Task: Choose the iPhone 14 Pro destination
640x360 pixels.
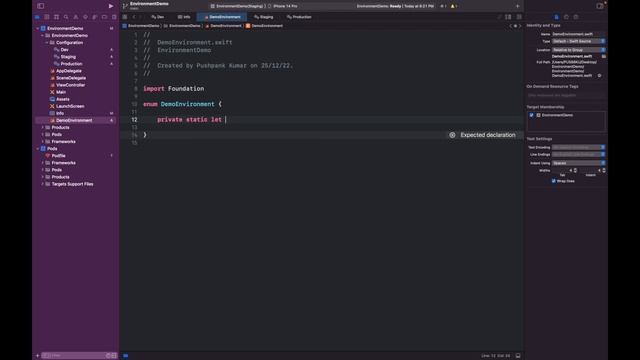Action: (x=283, y=6)
